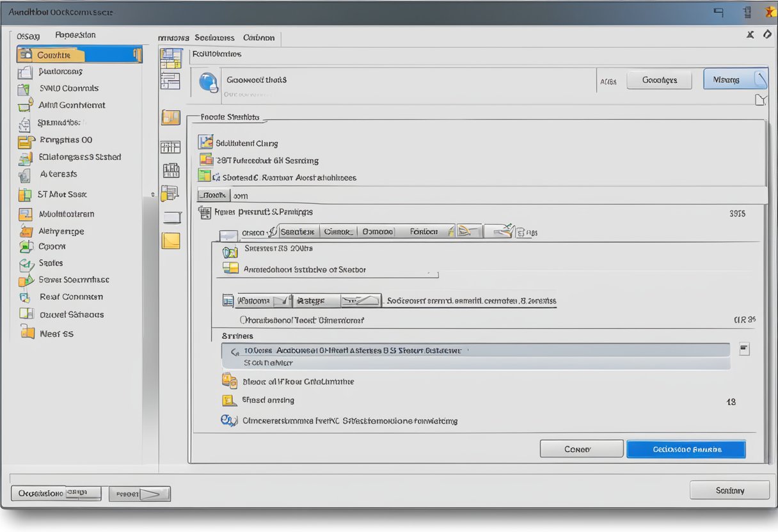Viewport: 778px width, 532px height.
Task: Click the icon next to Sdoltatent Clung
Action: tap(205, 142)
